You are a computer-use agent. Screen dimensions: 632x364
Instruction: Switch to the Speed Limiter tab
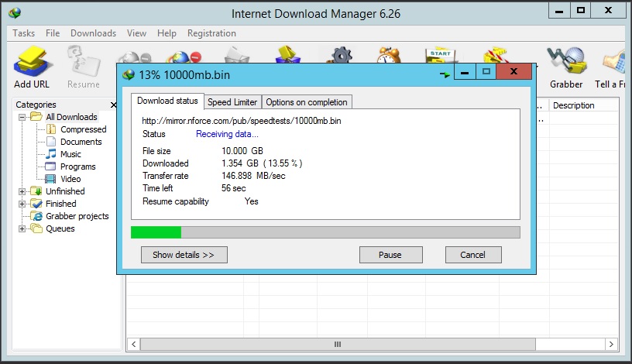(232, 102)
